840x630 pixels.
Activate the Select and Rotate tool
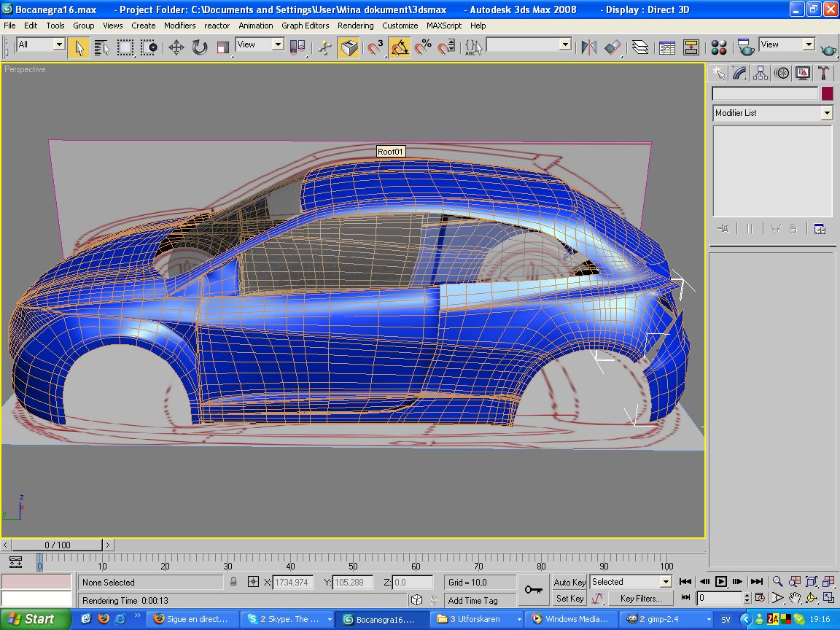200,48
